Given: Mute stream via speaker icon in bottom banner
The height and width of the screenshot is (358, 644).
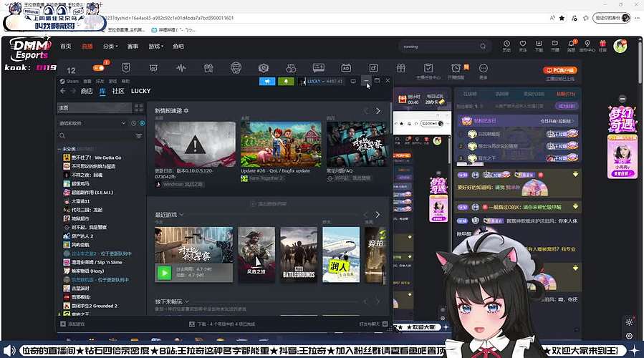Looking at the screenshot, I should coord(9,351).
